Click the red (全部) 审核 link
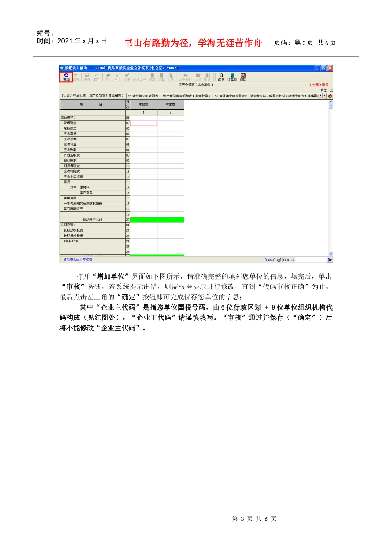Viewport: 392px width, 555px height. [319, 85]
